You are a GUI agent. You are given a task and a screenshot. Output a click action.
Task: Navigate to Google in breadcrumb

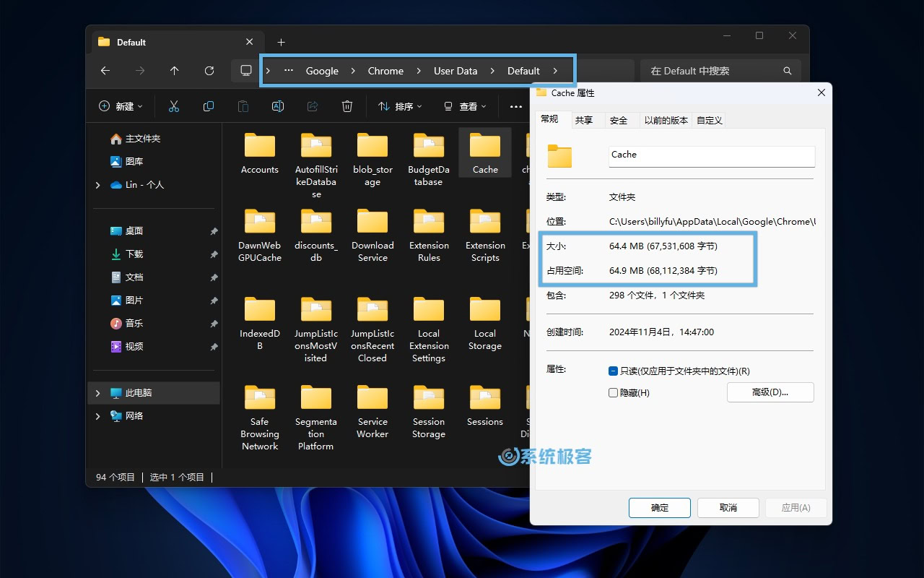(322, 71)
